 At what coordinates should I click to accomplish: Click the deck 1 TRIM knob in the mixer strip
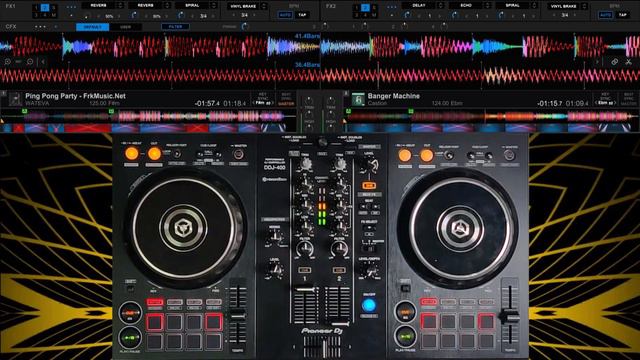point(309,100)
